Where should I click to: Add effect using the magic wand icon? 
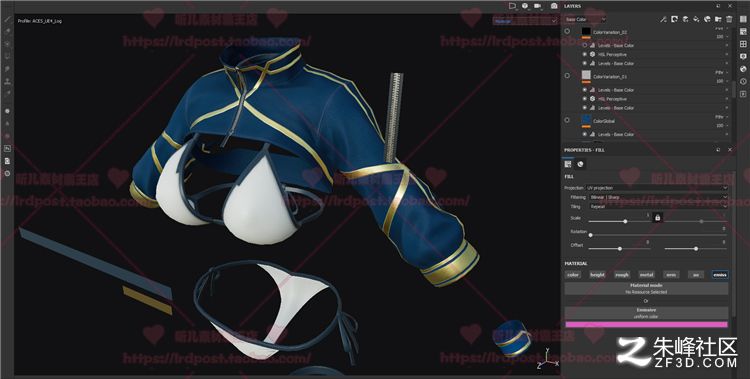(x=663, y=19)
